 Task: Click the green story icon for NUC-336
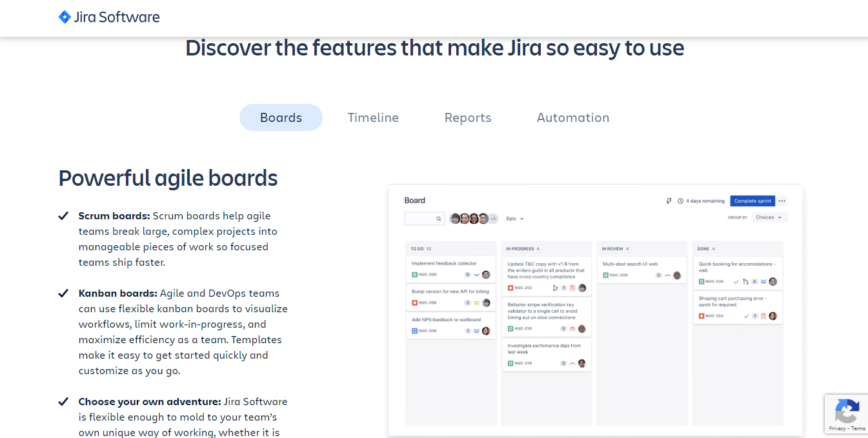(701, 281)
